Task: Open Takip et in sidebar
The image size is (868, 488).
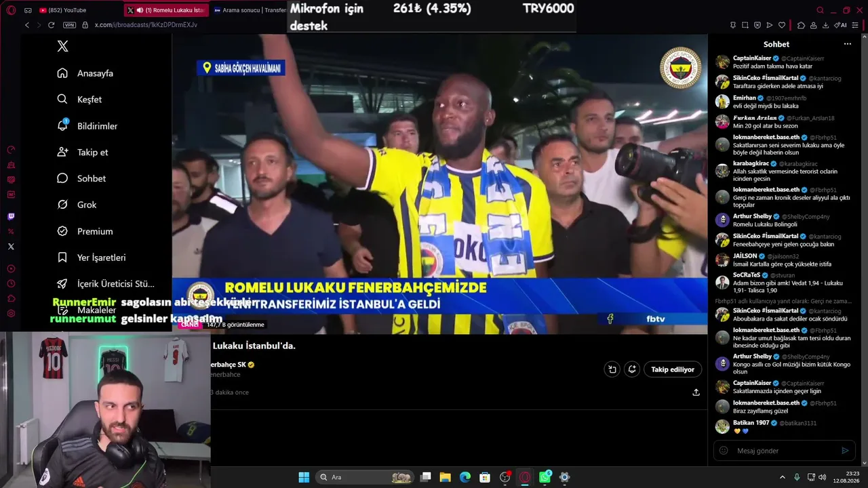Action: (83, 152)
